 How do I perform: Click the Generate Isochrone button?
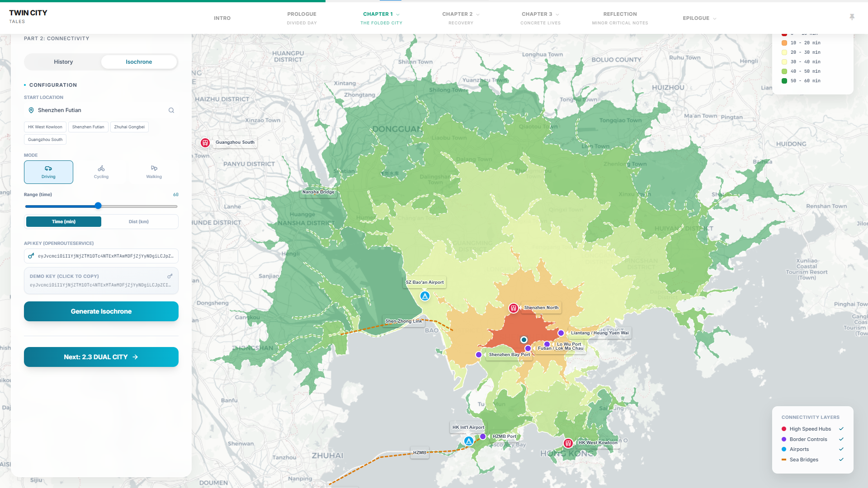[x=101, y=311]
